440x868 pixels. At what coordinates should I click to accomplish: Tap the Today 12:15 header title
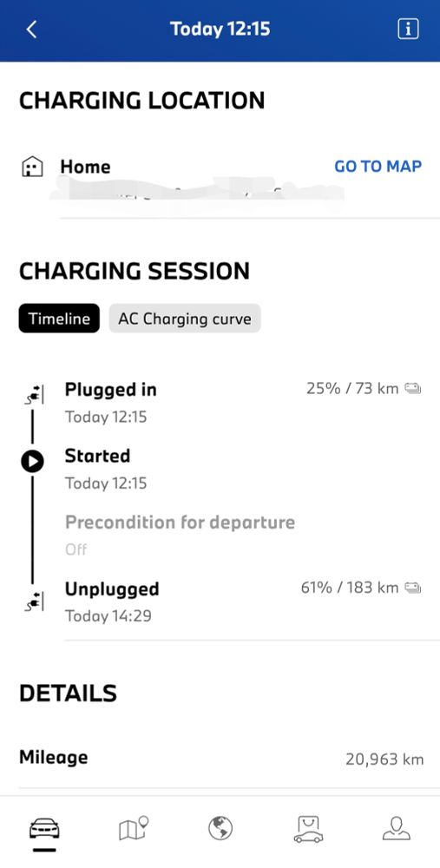point(220,29)
